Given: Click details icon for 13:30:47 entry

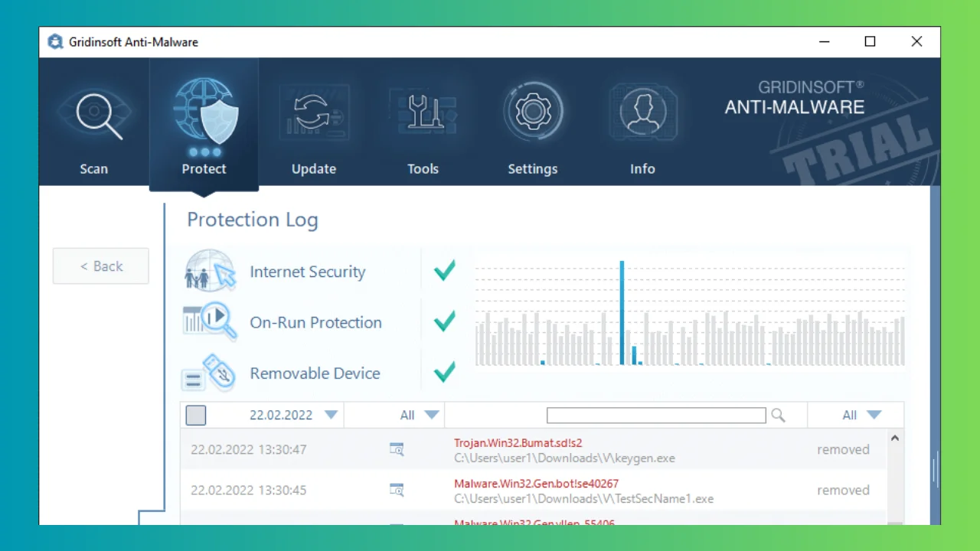Looking at the screenshot, I should click(397, 449).
